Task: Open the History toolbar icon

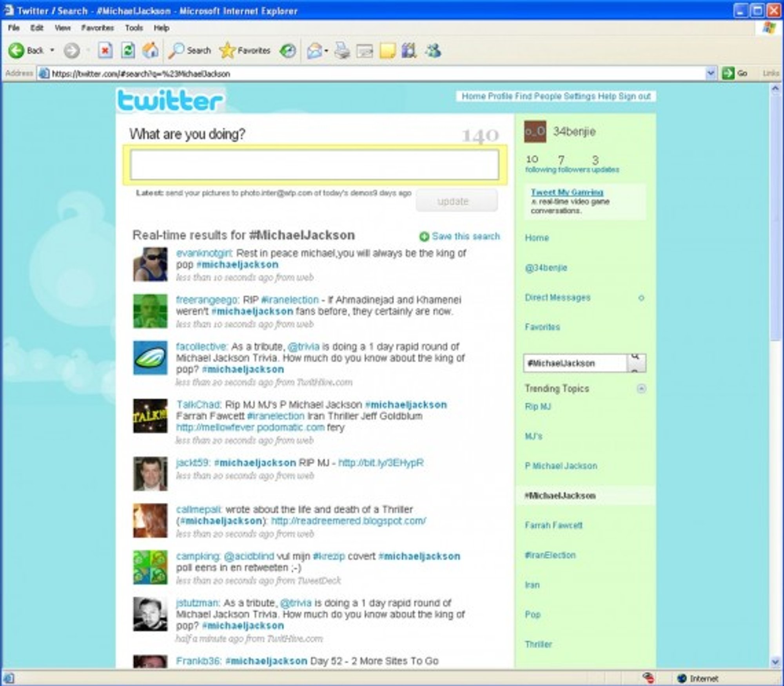Action: [287, 51]
